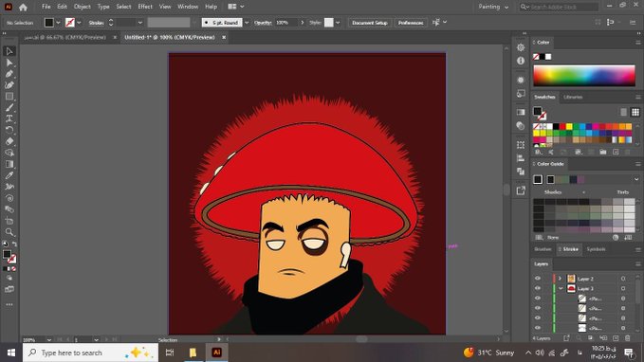The width and height of the screenshot is (644, 362).
Task: Open the Info panel icon
Action: pyautogui.click(x=521, y=61)
